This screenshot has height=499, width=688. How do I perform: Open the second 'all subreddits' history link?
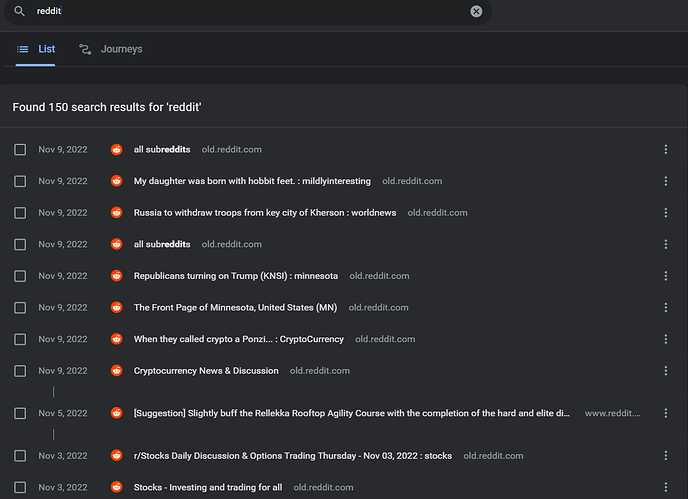162,244
